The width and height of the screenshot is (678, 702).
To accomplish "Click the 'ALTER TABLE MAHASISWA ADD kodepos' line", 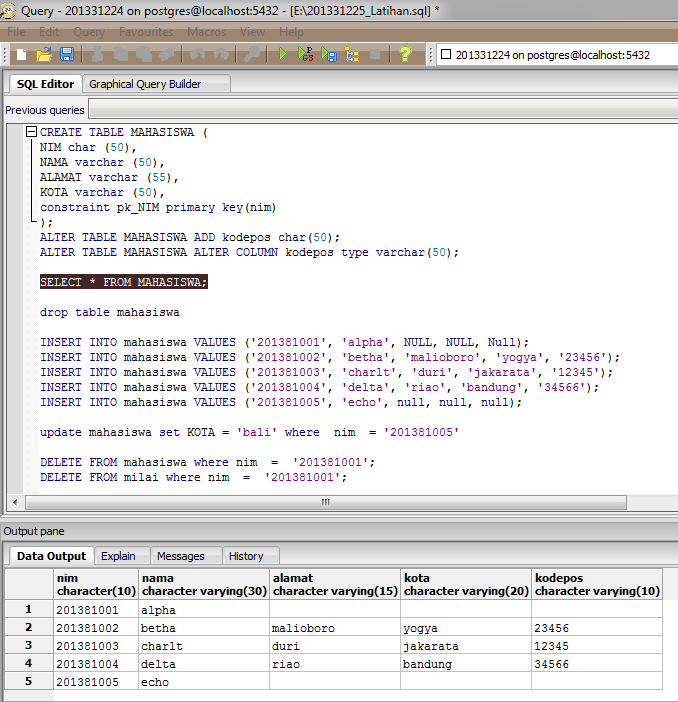I will pos(190,237).
